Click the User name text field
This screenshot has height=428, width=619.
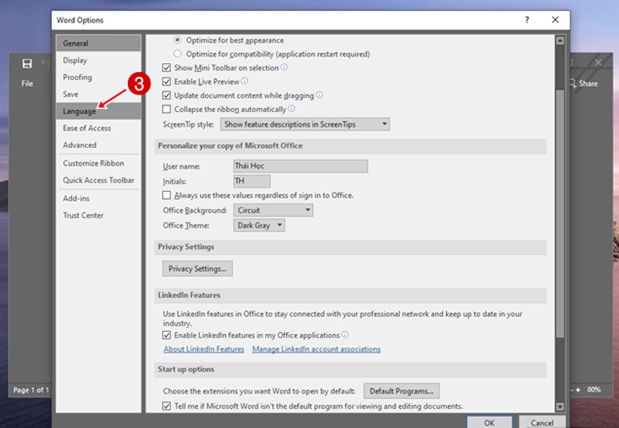(x=300, y=166)
